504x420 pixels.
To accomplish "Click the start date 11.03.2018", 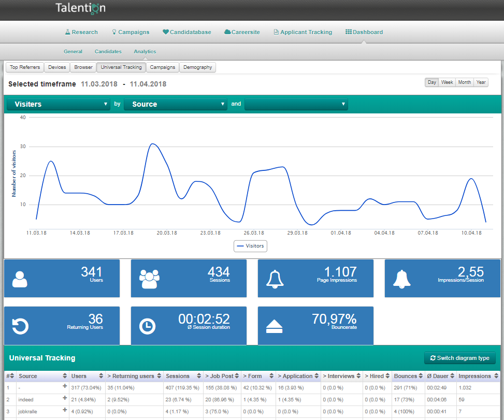I will 99,84.
